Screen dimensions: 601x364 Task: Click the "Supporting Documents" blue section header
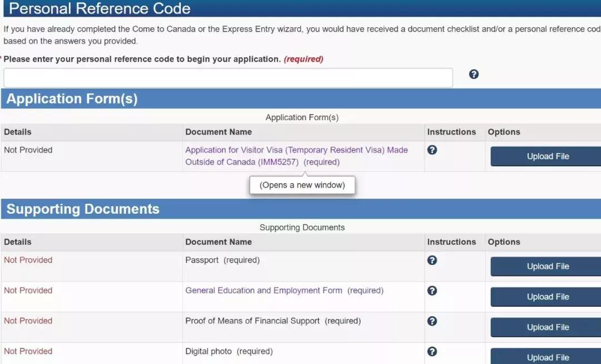pyautogui.click(x=83, y=209)
